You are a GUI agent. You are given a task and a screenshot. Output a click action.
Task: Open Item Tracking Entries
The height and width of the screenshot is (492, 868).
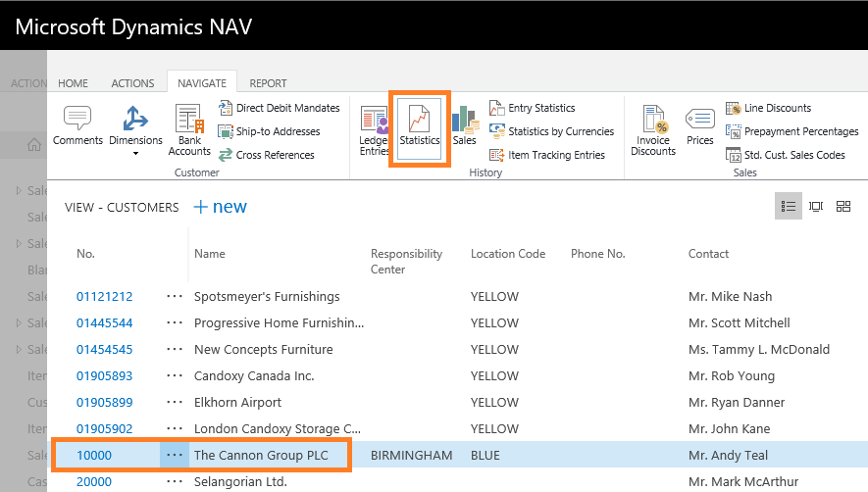pyautogui.click(x=547, y=155)
